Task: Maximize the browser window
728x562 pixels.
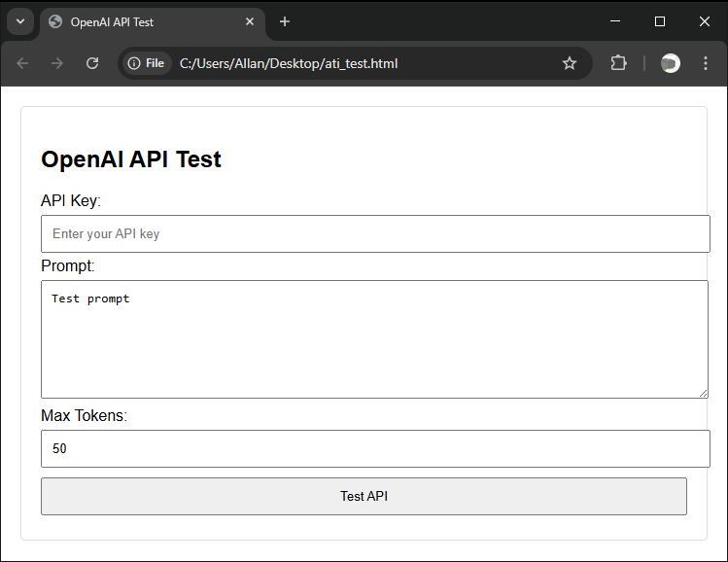Action: pyautogui.click(x=660, y=21)
